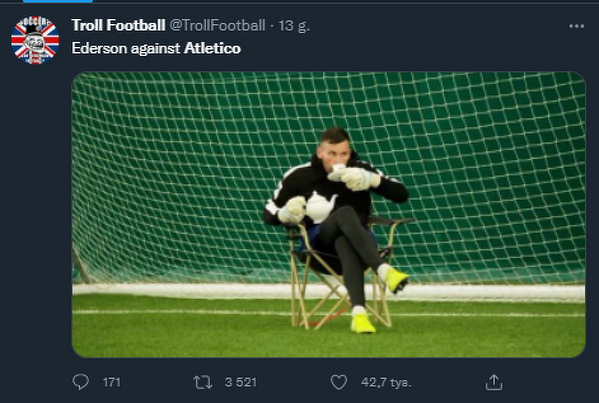Open the goalkeeper photo attached to tweet
This screenshot has width=599, height=403.
pyautogui.click(x=329, y=215)
